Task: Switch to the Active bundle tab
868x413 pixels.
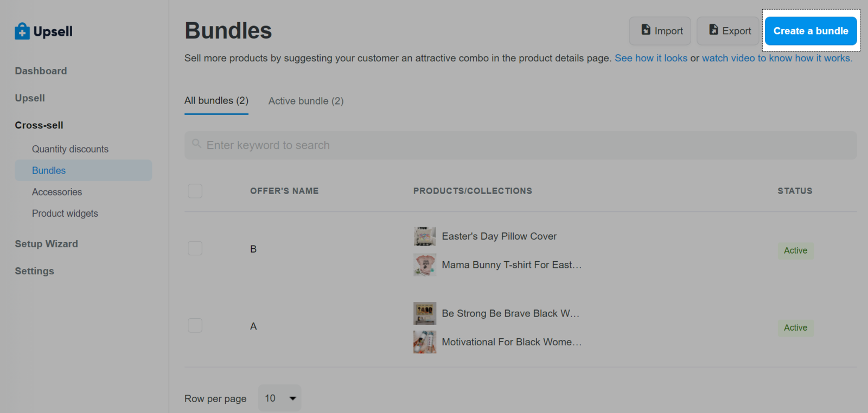Action: pos(306,101)
